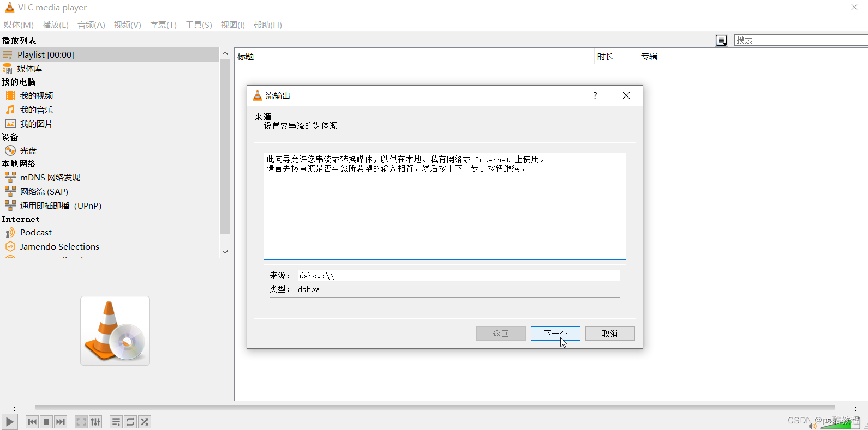Click the cone icon in dialog title
Screen dimensions: 868x430
[258, 95]
